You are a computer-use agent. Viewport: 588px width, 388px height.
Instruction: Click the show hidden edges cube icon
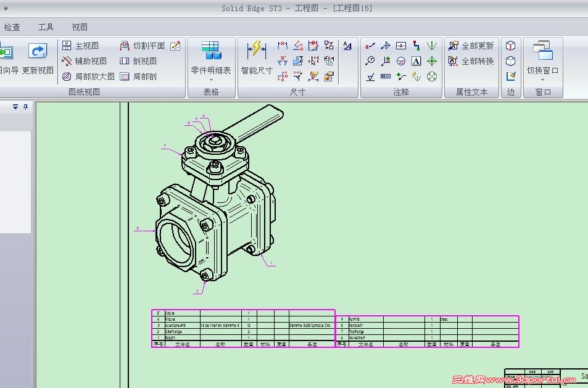point(510,46)
